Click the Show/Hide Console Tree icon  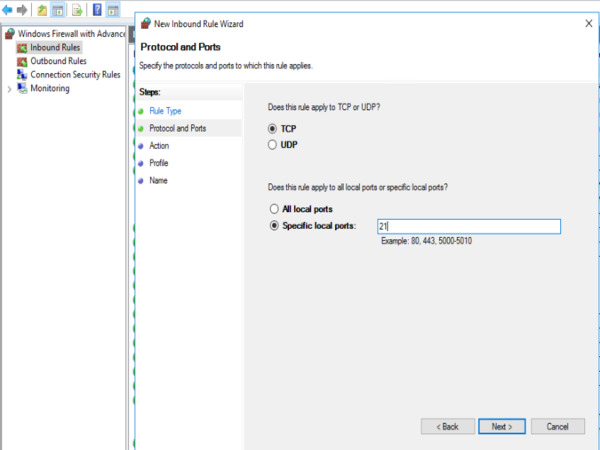[x=59, y=10]
